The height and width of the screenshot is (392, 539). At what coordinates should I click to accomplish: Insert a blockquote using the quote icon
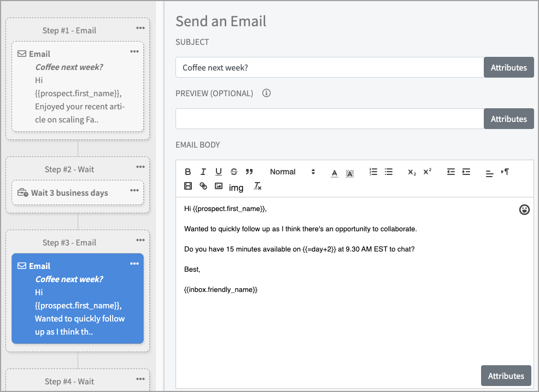[249, 172]
